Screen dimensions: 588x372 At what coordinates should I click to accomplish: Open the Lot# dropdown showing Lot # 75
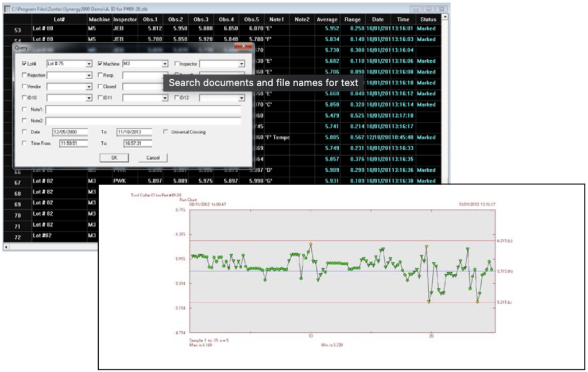coord(89,64)
